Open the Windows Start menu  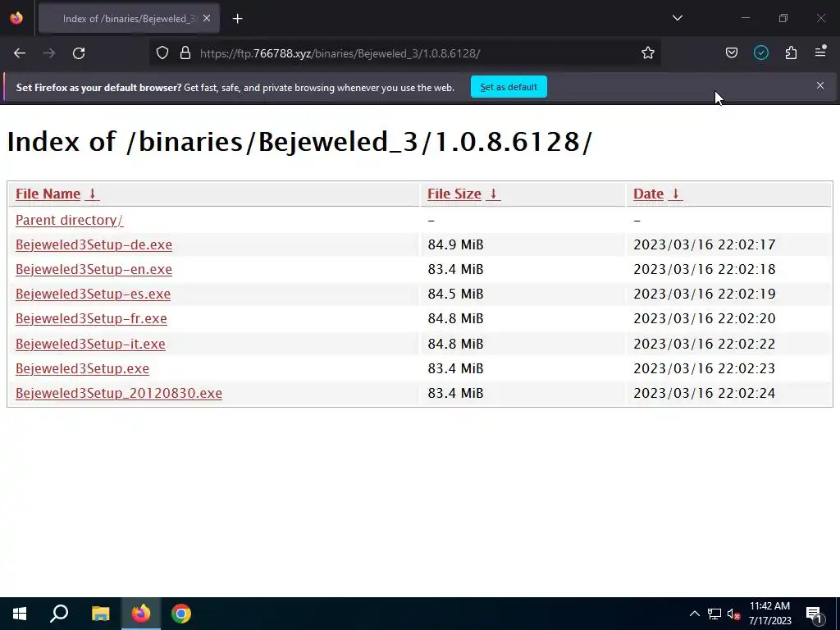pyautogui.click(x=20, y=614)
